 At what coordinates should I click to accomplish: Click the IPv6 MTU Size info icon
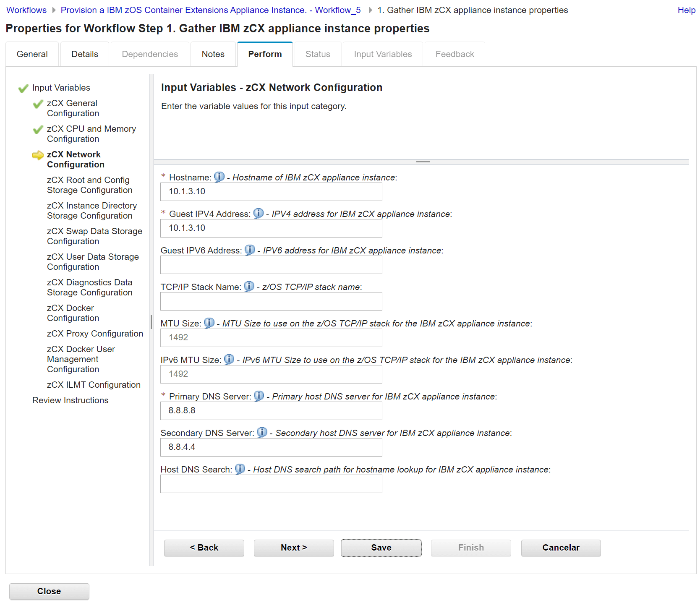(x=229, y=360)
